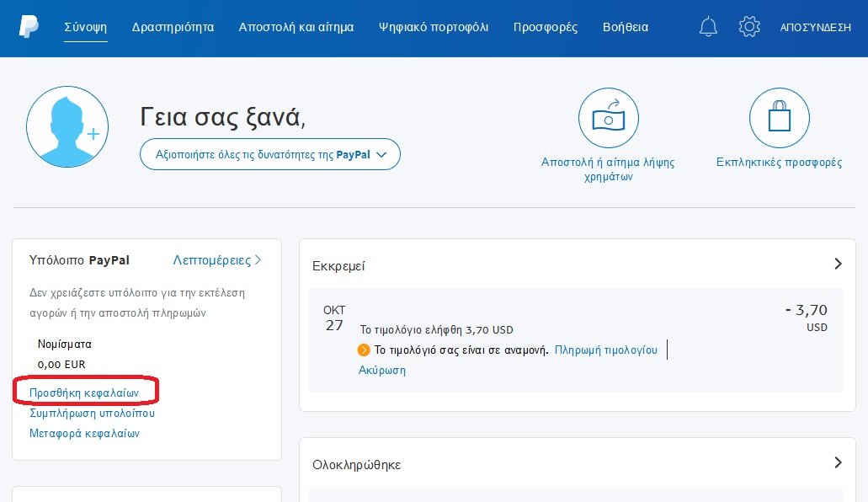Open the Προσφορές tab

click(546, 27)
